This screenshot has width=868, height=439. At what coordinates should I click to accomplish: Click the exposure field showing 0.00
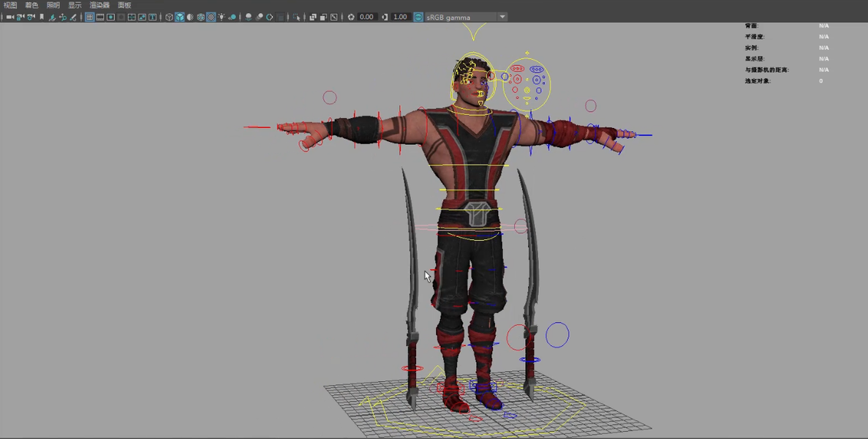(x=366, y=17)
